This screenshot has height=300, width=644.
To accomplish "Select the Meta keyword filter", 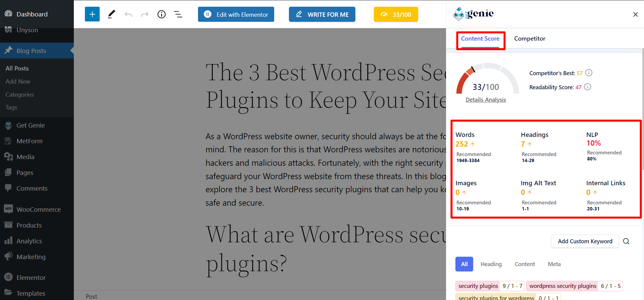I will [x=554, y=264].
